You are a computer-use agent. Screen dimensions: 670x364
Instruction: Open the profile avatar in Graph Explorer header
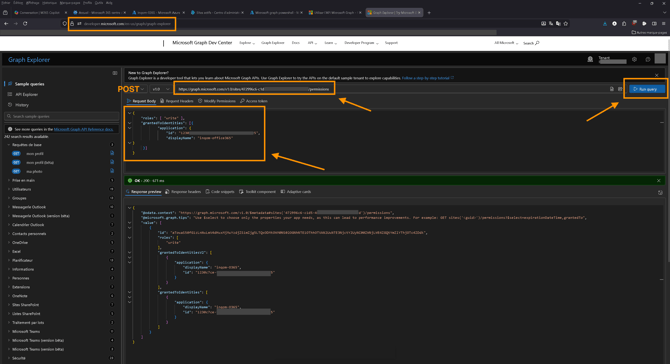pos(660,59)
